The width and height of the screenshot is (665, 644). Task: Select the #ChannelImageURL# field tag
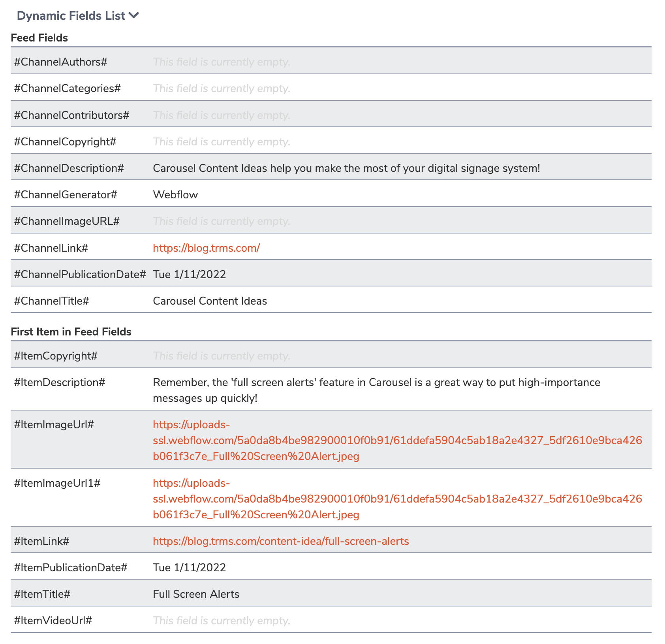click(x=67, y=221)
